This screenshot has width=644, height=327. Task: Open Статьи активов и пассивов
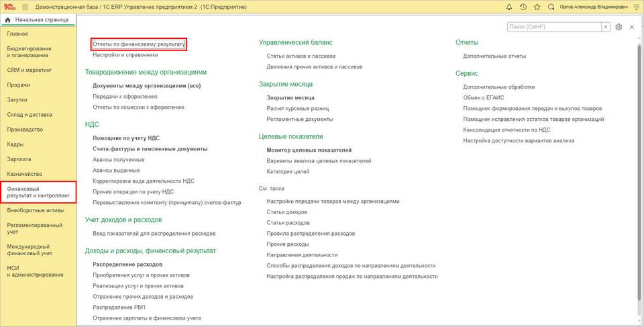point(301,56)
